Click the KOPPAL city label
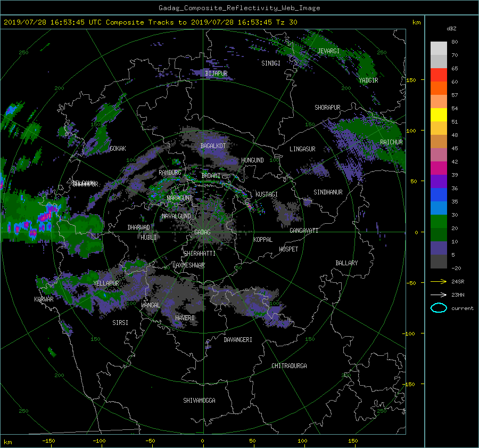The image size is (479, 448). pos(263,239)
